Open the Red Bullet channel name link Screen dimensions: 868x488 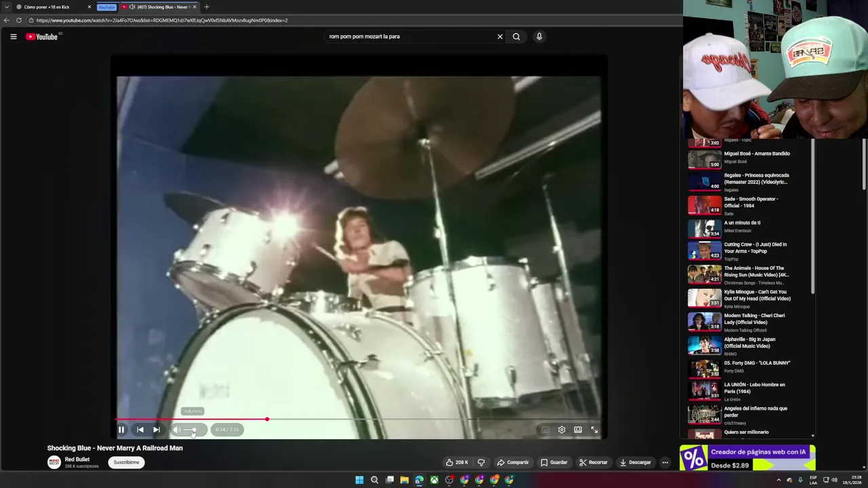click(x=77, y=460)
